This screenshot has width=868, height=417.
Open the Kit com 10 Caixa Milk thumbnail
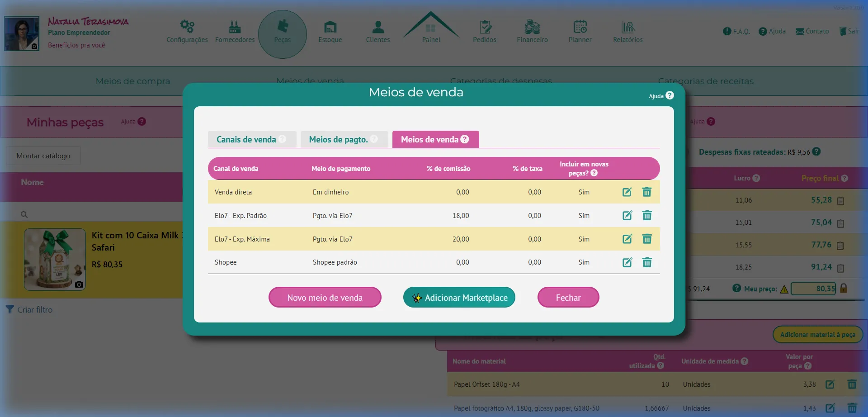click(54, 260)
